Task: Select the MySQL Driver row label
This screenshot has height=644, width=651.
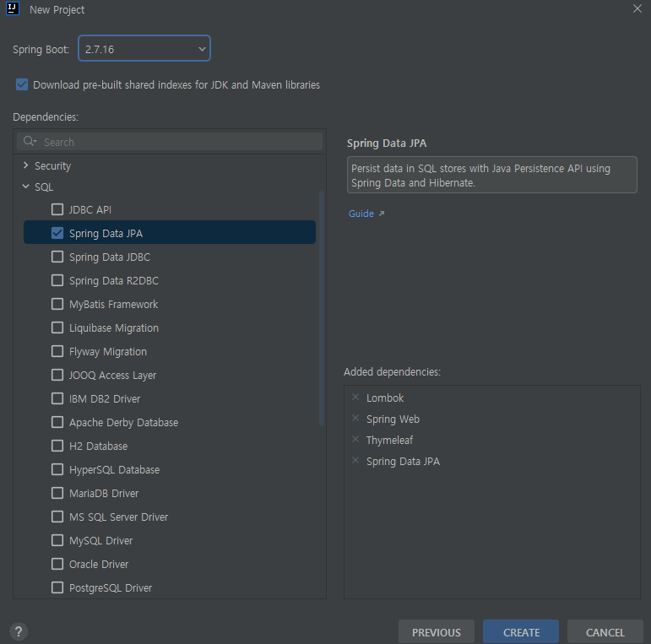Action: 100,541
